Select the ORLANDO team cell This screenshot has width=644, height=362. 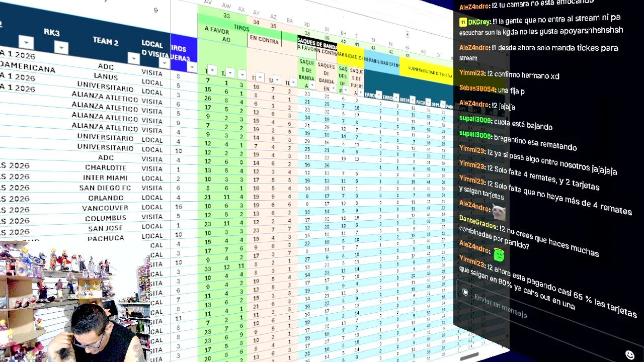106,198
